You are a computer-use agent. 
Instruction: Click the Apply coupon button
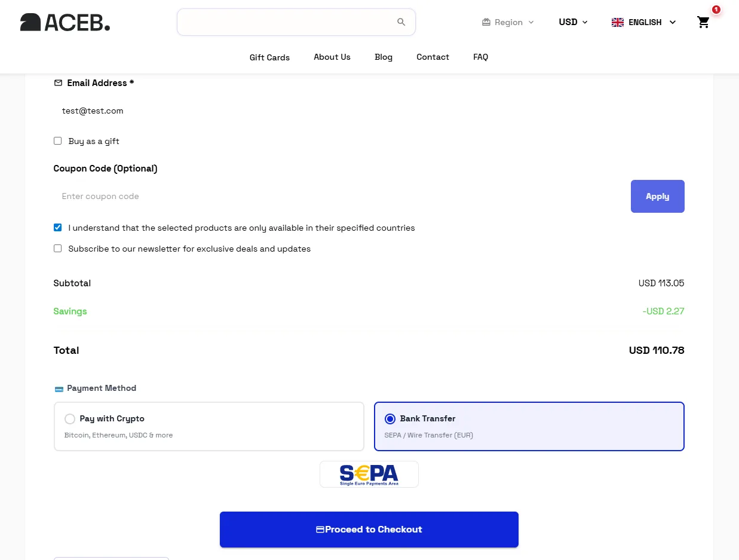[x=657, y=196]
